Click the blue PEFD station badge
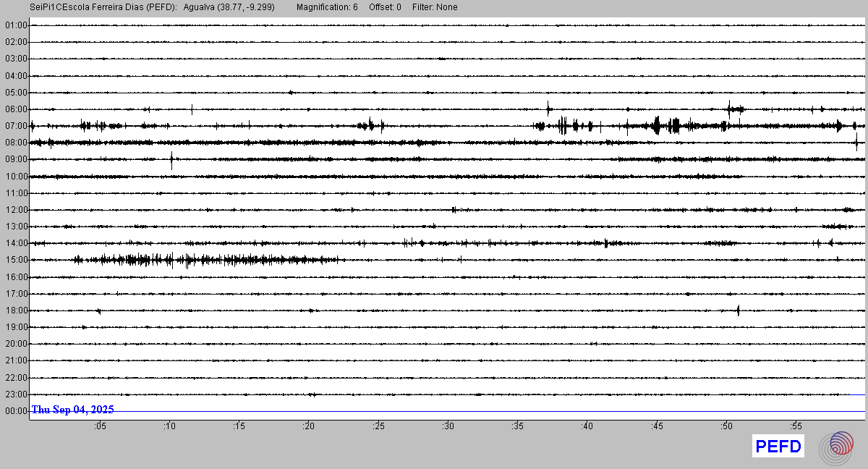This screenshot has height=469, width=868. 778,447
